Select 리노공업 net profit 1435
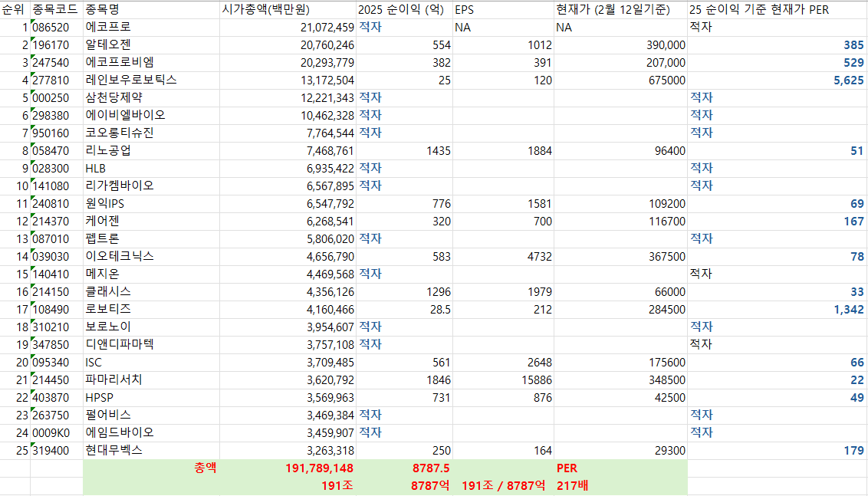 point(404,150)
